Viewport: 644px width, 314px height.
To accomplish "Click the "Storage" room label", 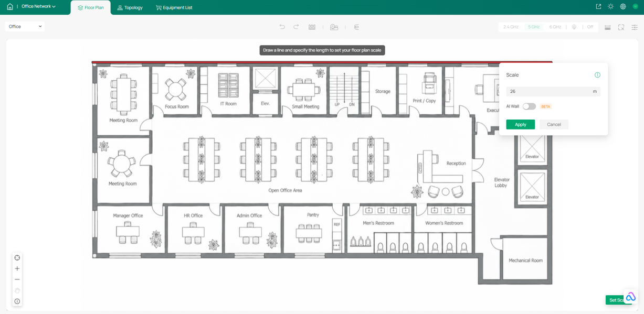I will coord(383,91).
